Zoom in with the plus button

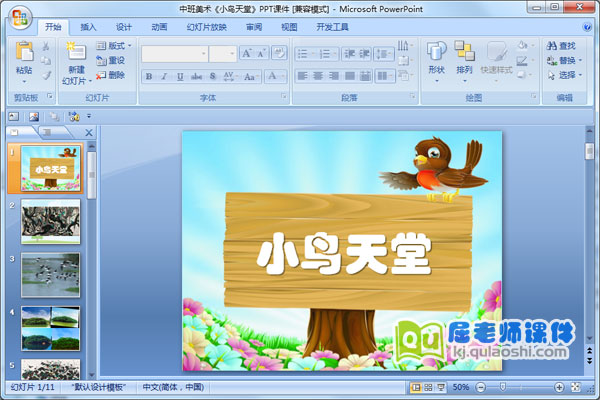point(559,387)
